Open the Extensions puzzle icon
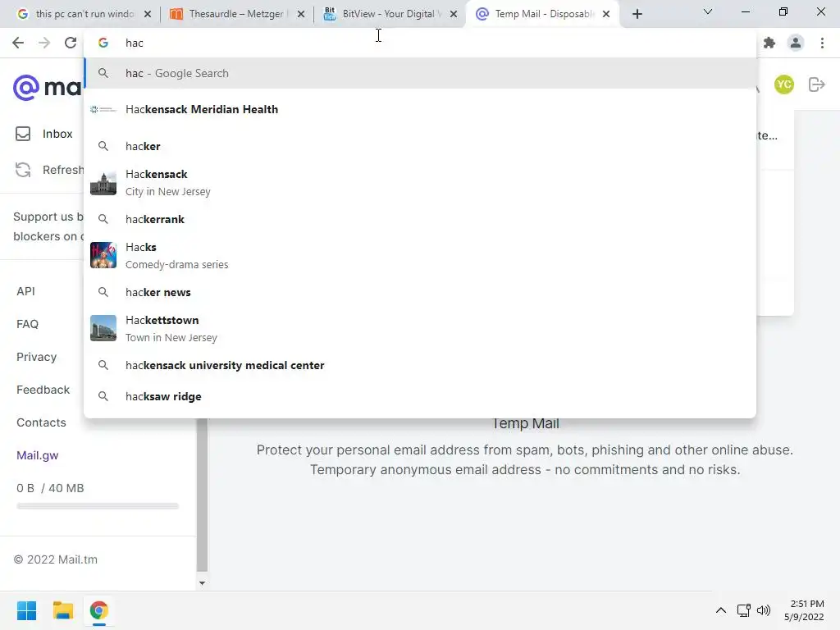Image resolution: width=840 pixels, height=630 pixels. click(x=769, y=43)
